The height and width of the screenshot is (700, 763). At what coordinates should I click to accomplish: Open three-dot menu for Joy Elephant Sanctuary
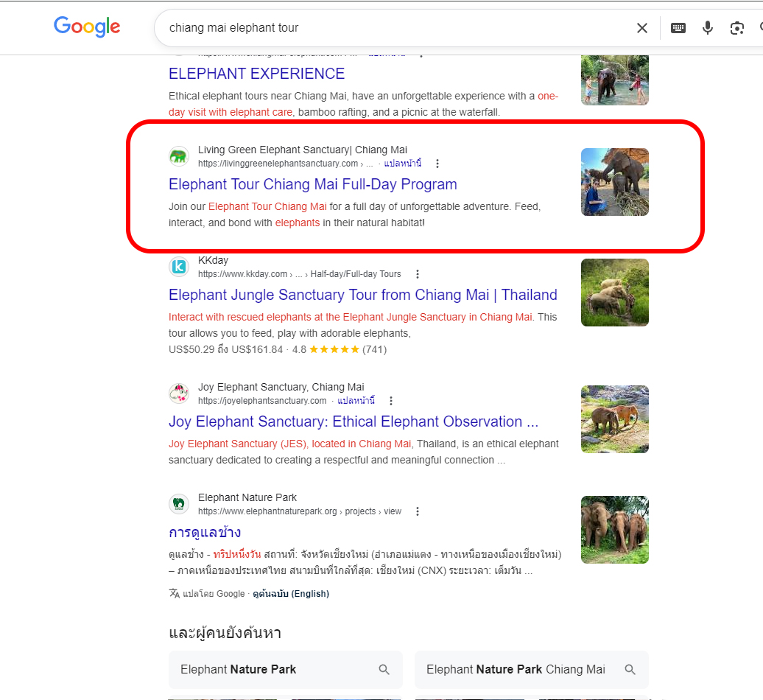pos(391,401)
